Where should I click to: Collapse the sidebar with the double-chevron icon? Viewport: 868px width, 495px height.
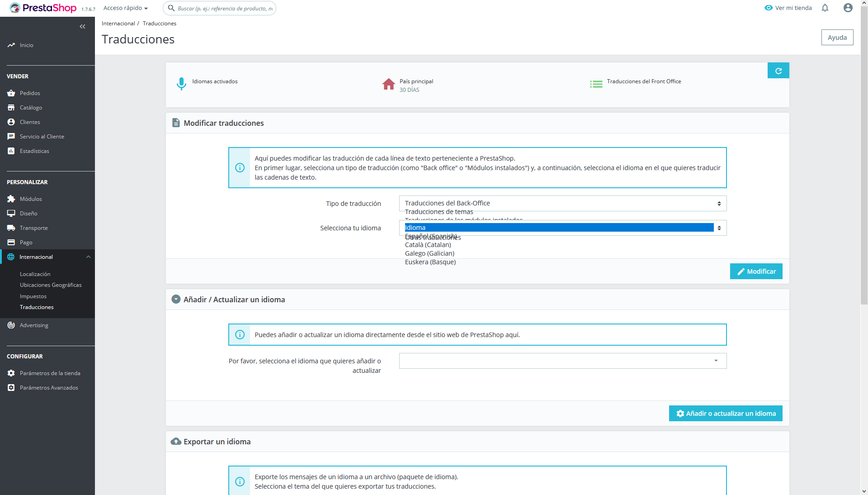tap(82, 27)
